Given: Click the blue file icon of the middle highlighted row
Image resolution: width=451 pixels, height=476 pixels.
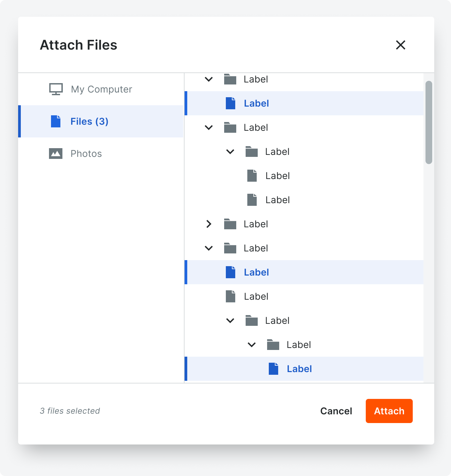Looking at the screenshot, I should coord(231,272).
